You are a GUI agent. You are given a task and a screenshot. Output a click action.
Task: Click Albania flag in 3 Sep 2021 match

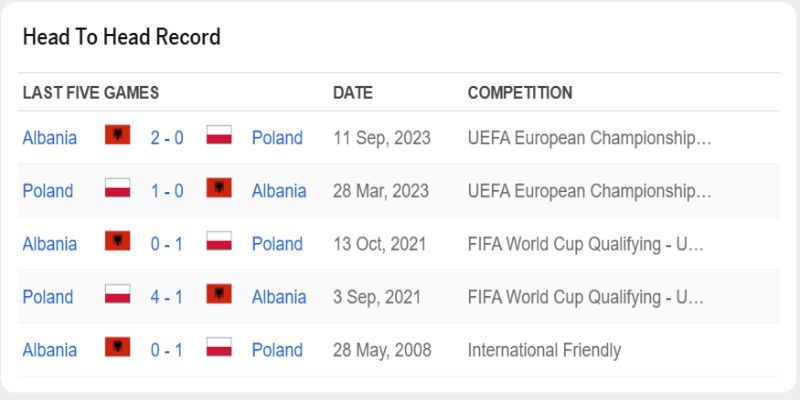click(219, 295)
